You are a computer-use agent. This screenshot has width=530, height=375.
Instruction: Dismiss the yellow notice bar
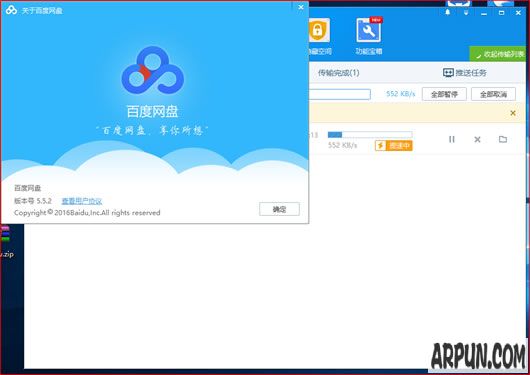click(513, 113)
